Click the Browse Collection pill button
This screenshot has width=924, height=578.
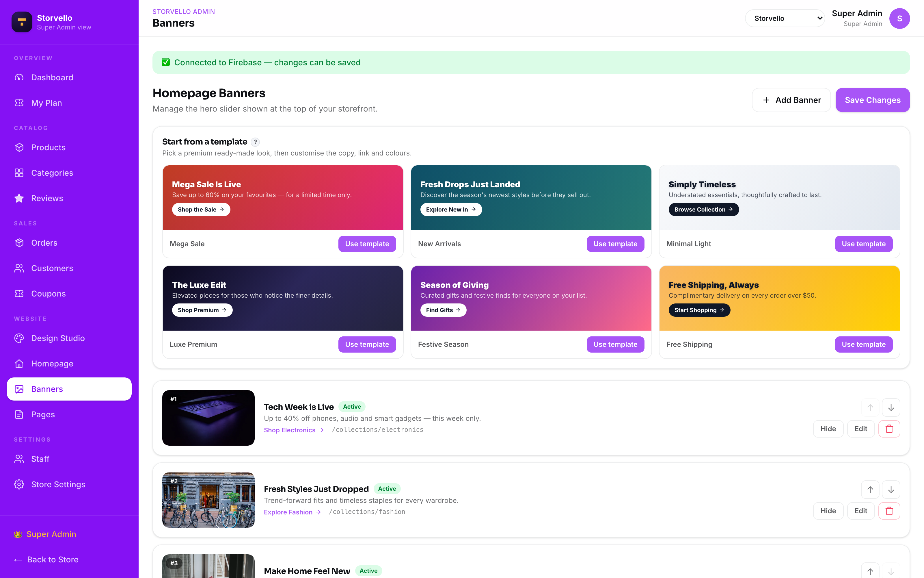pos(703,210)
